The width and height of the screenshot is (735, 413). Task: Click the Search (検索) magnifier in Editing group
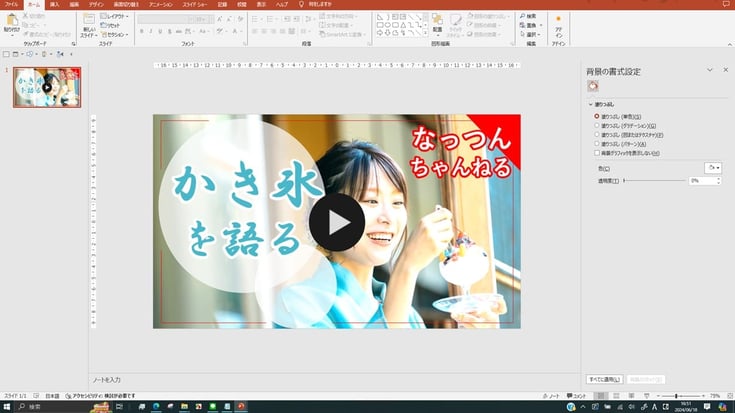[x=523, y=16]
